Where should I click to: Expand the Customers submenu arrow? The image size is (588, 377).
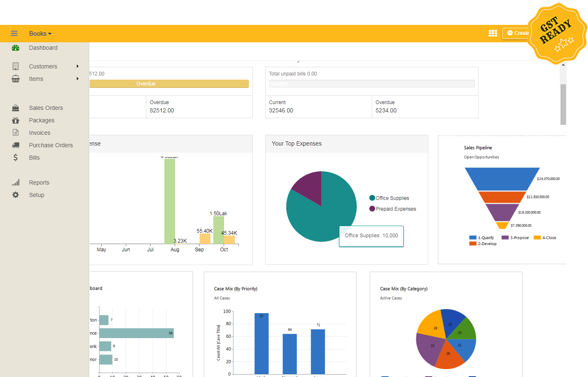(x=78, y=66)
